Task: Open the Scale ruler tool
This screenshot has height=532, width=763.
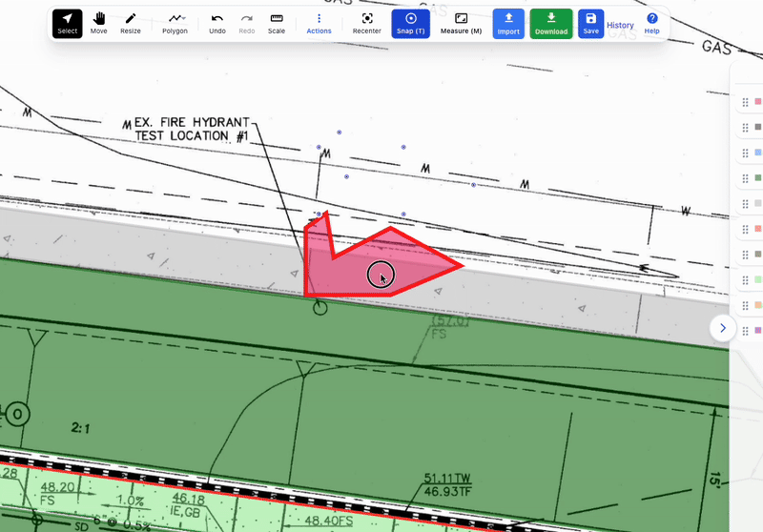Action: pyautogui.click(x=276, y=23)
